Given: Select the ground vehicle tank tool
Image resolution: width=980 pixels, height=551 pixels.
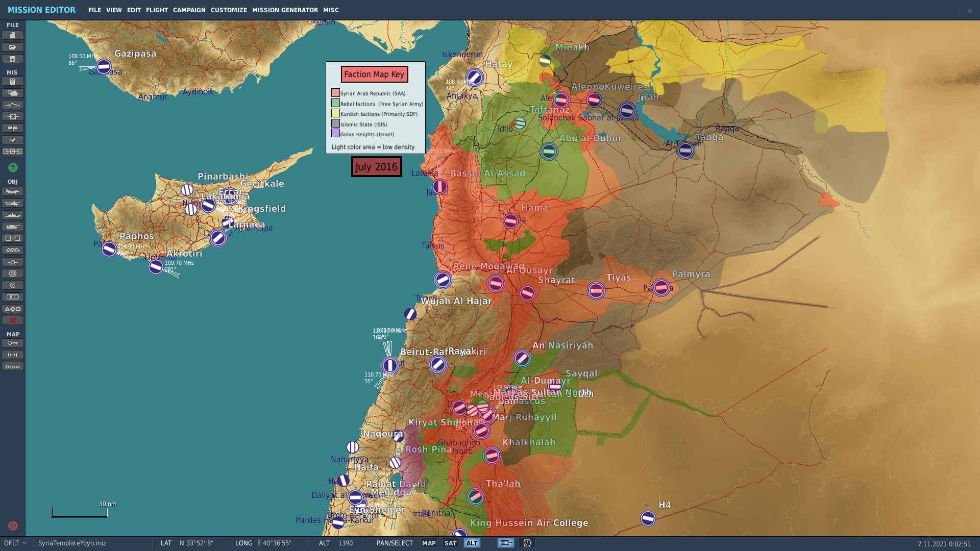Looking at the screenshot, I should pyautogui.click(x=13, y=227).
